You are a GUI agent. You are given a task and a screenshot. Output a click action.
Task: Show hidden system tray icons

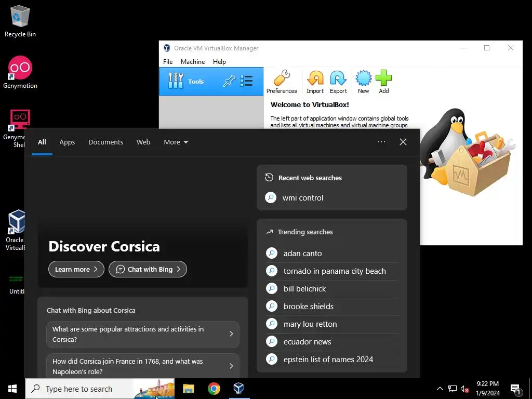click(440, 389)
